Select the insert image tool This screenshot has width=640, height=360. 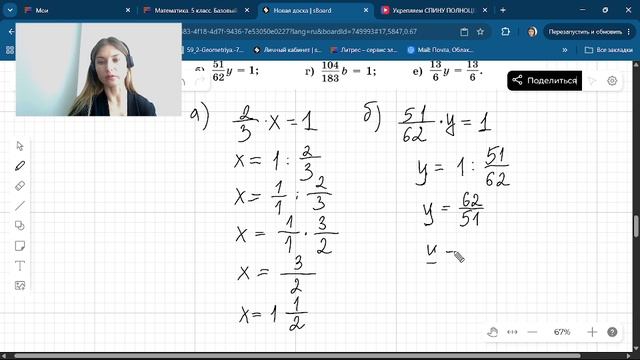pyautogui.click(x=20, y=286)
